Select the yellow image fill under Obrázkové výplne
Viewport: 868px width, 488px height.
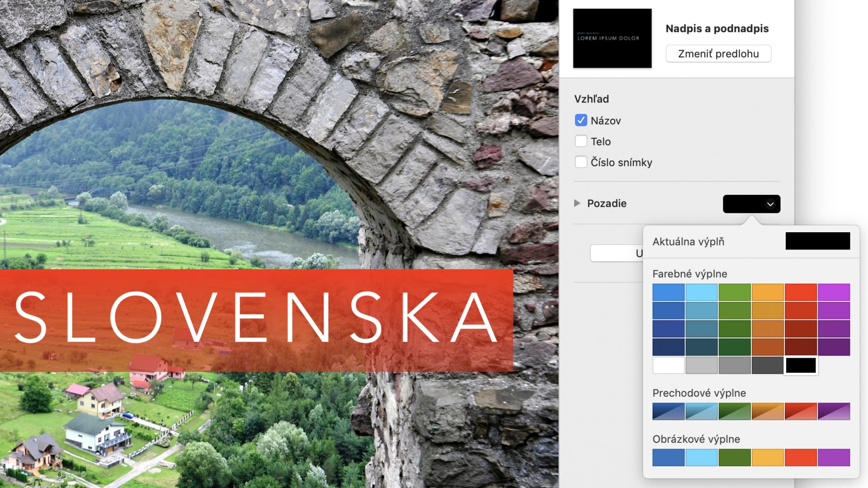(768, 457)
